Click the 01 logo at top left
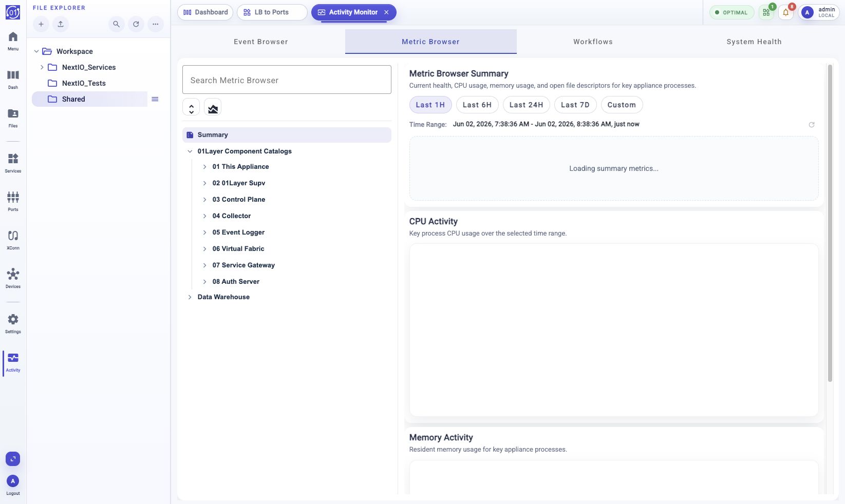This screenshot has height=504, width=845. tap(13, 12)
